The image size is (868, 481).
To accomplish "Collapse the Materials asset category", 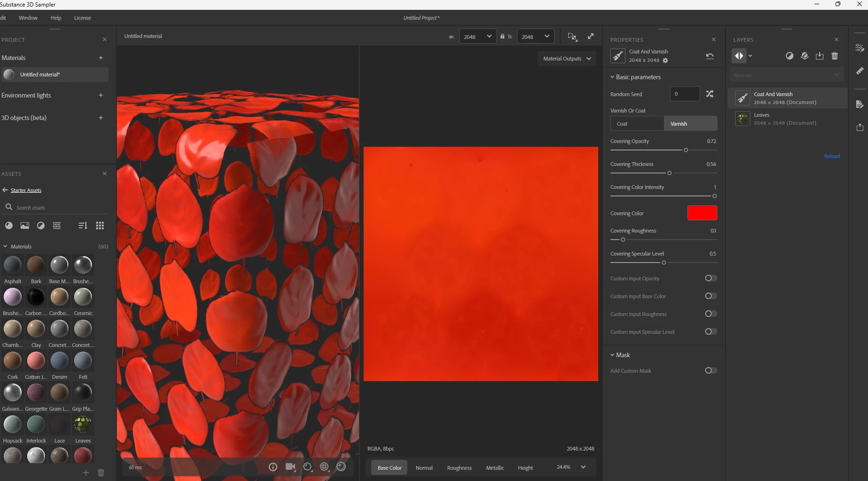I will (x=5, y=246).
